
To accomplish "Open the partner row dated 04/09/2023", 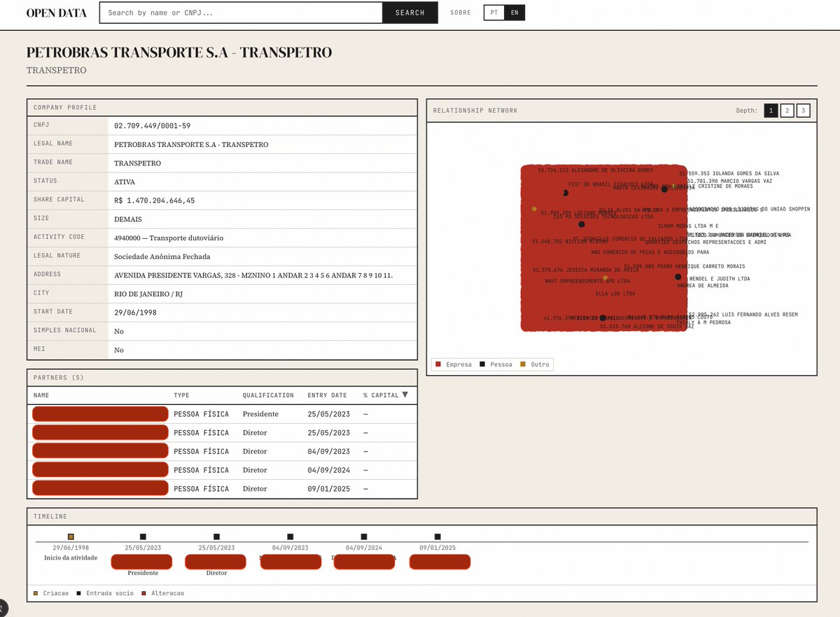I will (222, 451).
